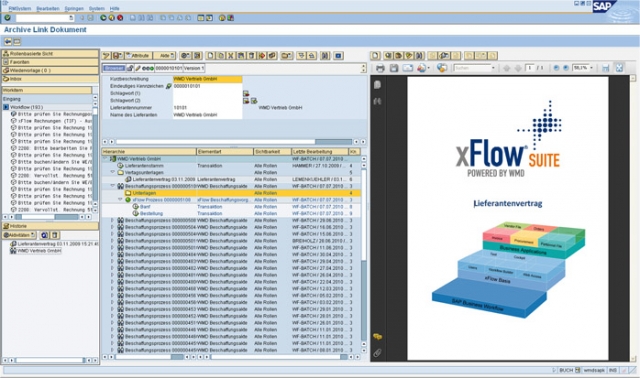Click the binoculars Find icon in record toolbar

[x=325, y=56]
